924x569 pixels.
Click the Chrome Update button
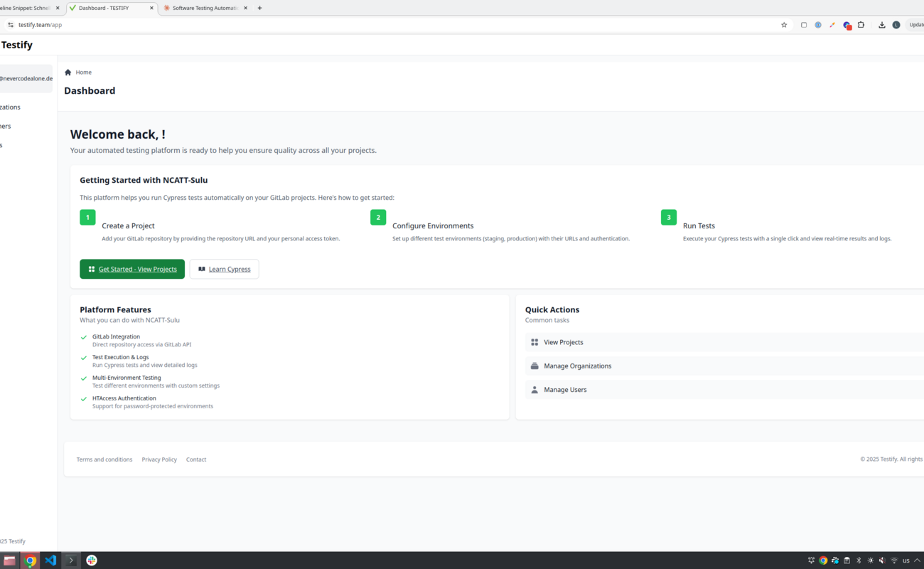pyautogui.click(x=916, y=25)
